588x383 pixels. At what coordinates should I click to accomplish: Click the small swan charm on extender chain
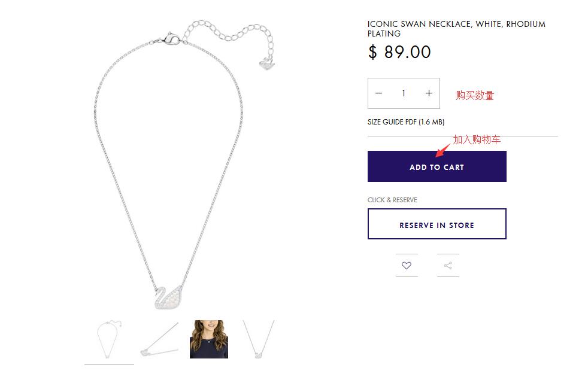tap(265, 63)
